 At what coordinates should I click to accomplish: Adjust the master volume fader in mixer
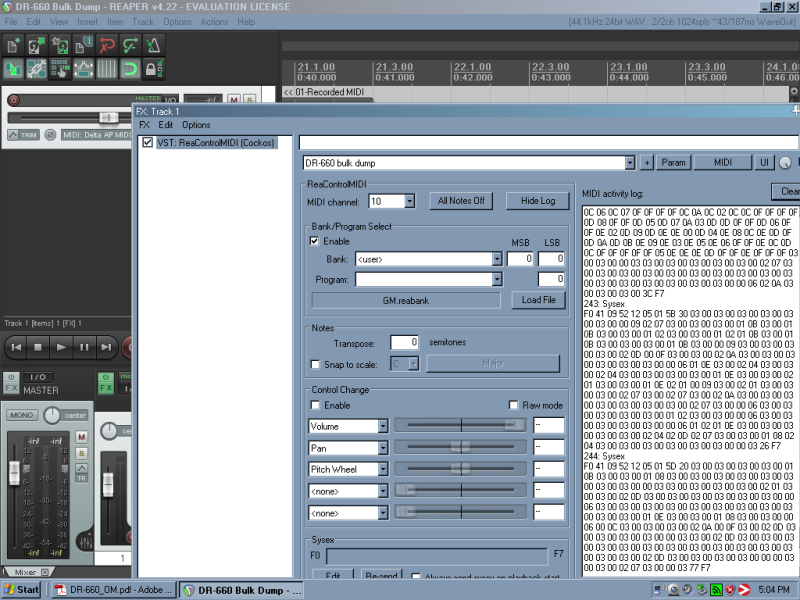coord(14,472)
